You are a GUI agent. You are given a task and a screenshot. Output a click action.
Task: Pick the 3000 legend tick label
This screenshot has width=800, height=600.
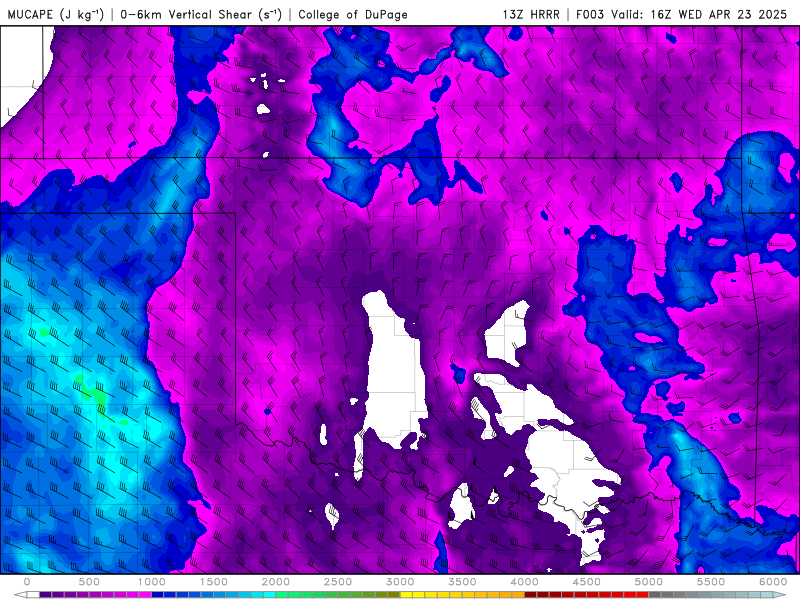[400, 582]
